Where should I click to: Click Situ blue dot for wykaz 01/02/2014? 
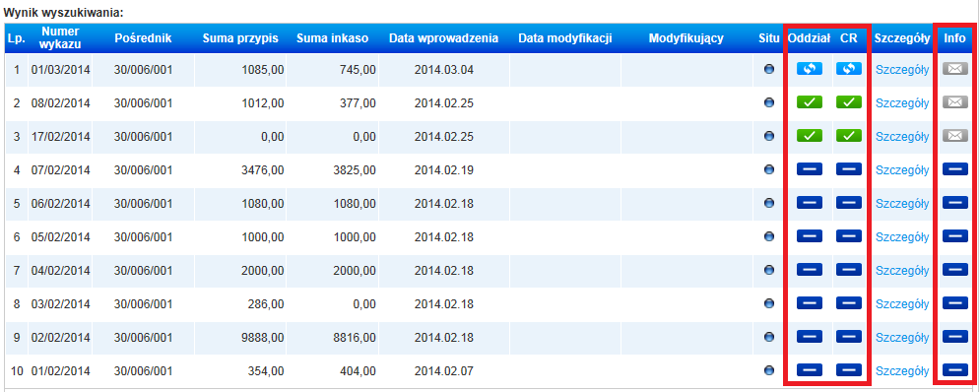click(x=769, y=370)
